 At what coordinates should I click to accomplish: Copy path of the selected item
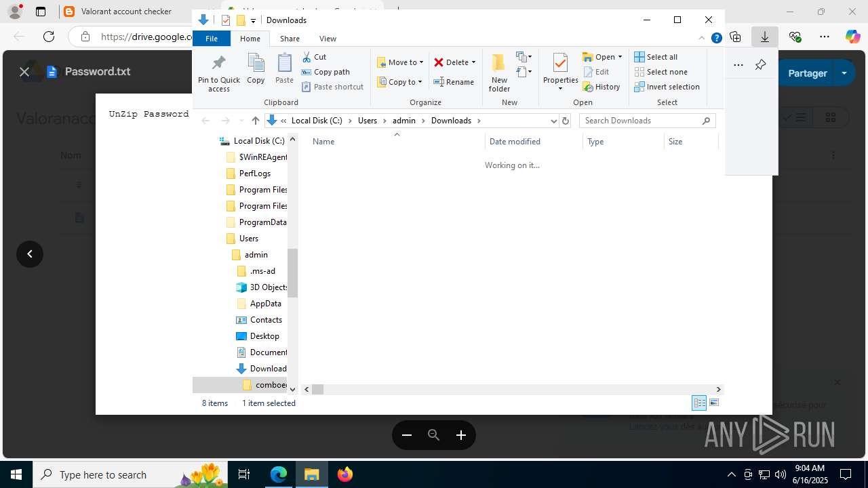(325, 72)
